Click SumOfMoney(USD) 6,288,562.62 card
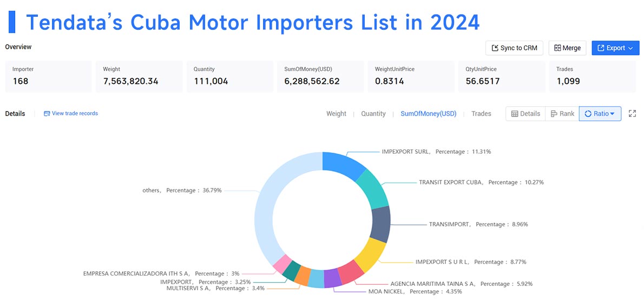Image resolution: width=644 pixels, height=300 pixels. click(x=320, y=76)
